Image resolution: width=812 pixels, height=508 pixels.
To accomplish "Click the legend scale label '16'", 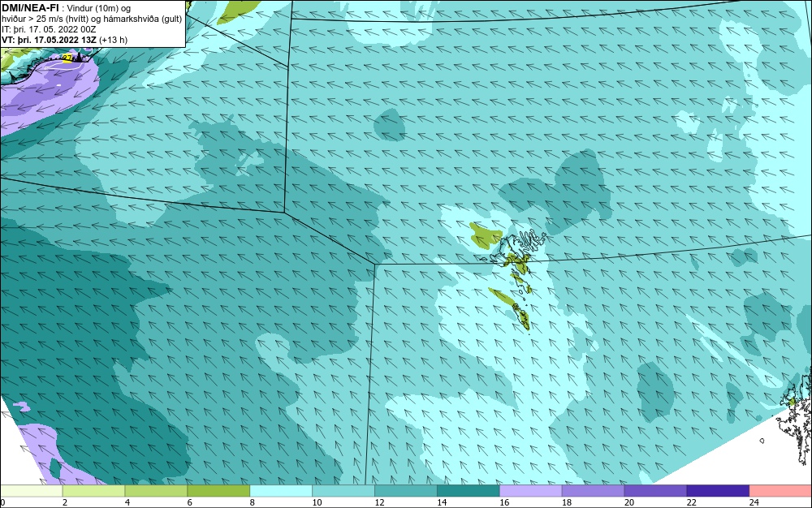I will 504,502.
